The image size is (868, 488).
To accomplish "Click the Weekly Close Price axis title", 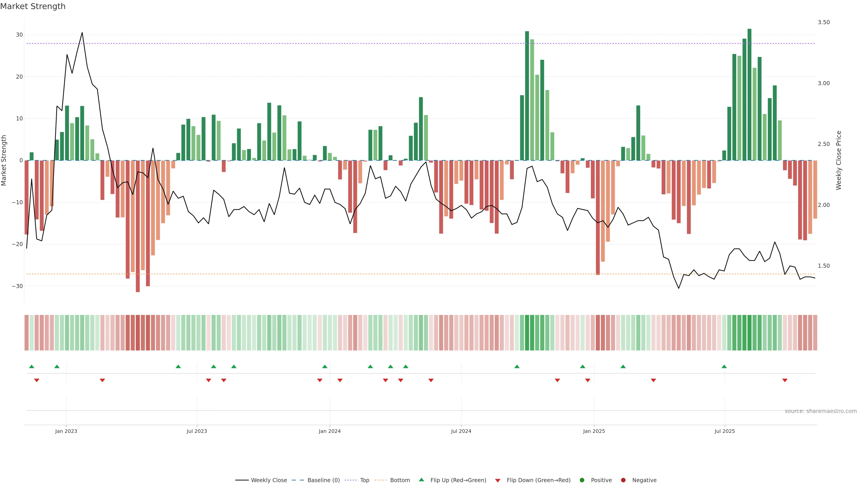I will click(839, 160).
